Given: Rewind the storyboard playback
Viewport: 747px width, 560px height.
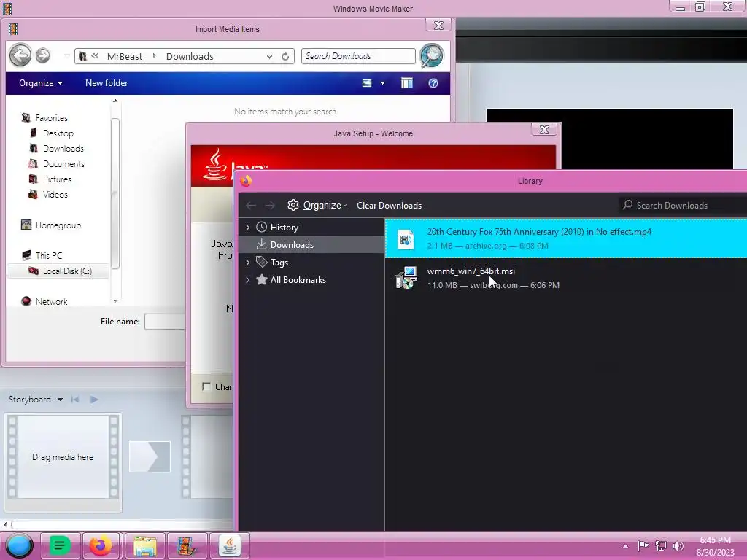Looking at the screenshot, I should pos(75,400).
